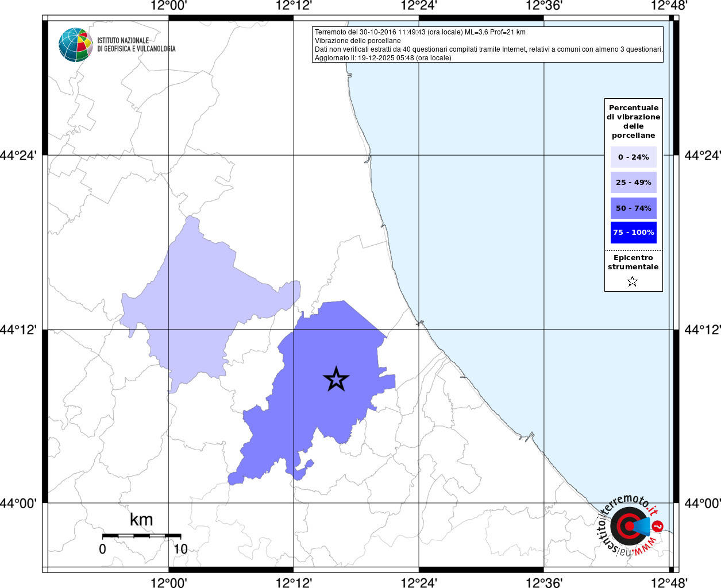Click the Aggiornato il update date line
Viewport: 721px width, 588px height.
click(x=383, y=58)
